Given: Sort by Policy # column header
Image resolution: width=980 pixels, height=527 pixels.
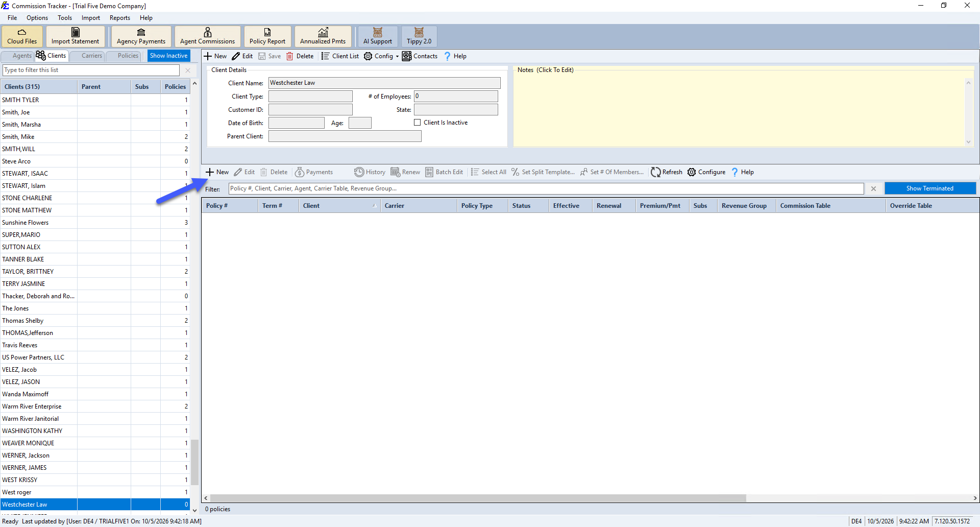Looking at the screenshot, I should pos(230,206).
